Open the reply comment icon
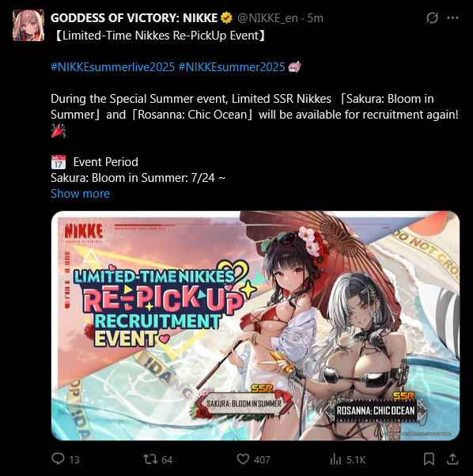The height and width of the screenshot is (476, 473). 58,459
